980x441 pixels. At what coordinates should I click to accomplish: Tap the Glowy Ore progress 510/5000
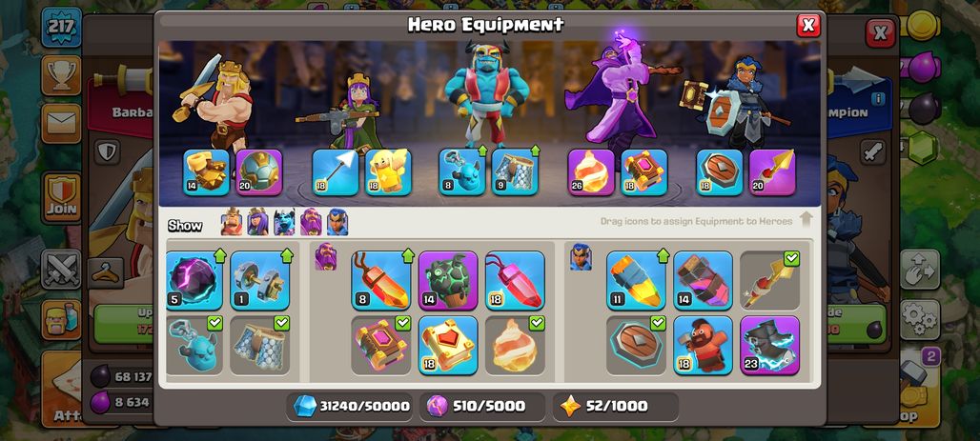coord(482,407)
